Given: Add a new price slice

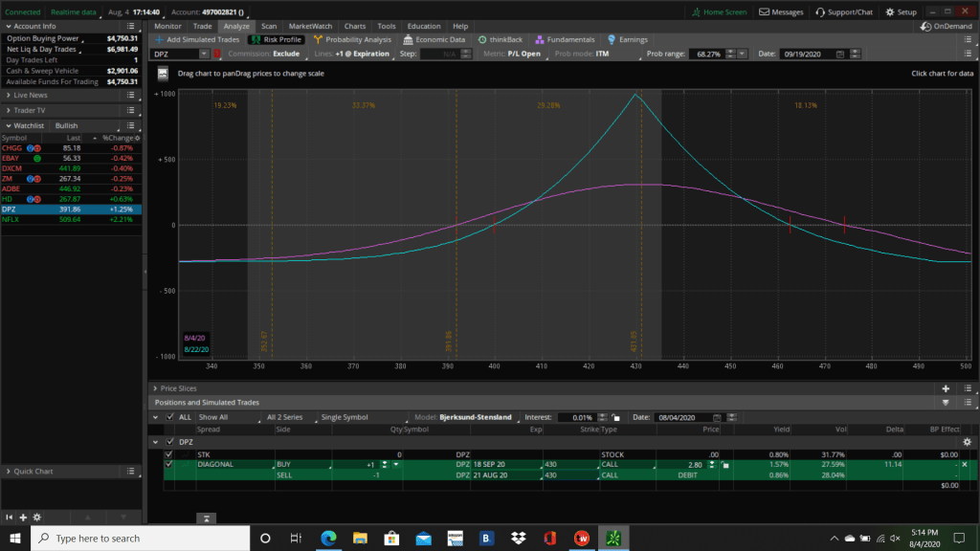Looking at the screenshot, I should [946, 389].
